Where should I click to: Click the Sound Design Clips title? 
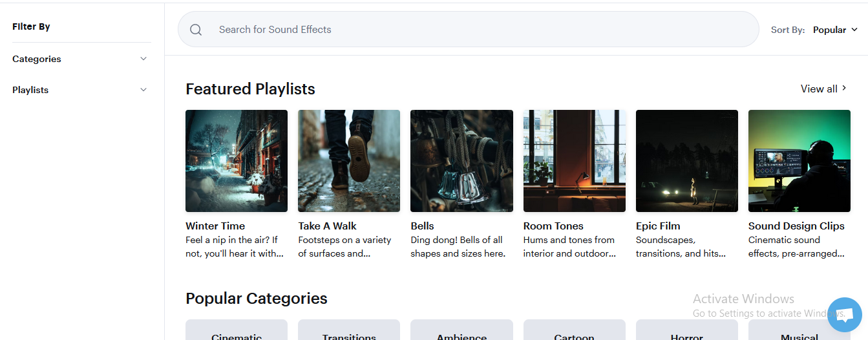click(x=796, y=226)
